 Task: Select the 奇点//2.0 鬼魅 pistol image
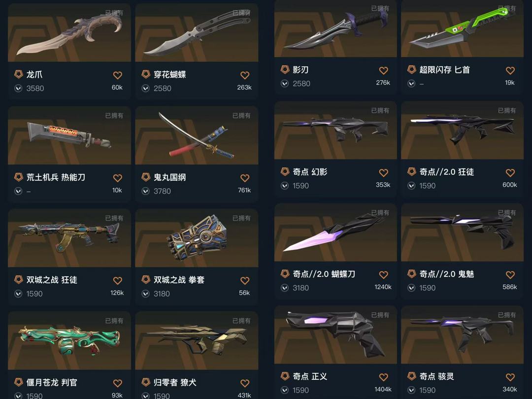(x=462, y=233)
